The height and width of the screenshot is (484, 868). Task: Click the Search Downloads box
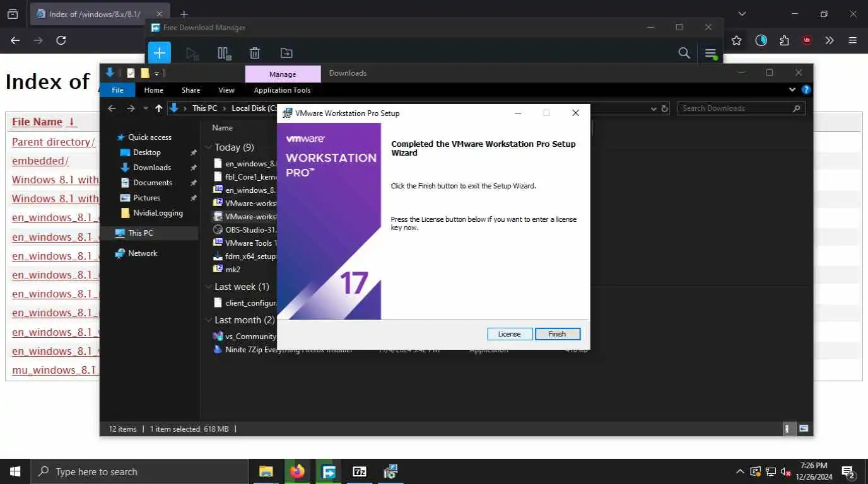tap(741, 108)
